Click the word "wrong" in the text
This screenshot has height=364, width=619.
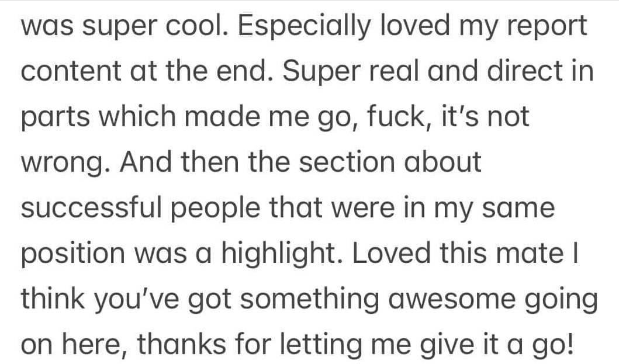[63, 162]
